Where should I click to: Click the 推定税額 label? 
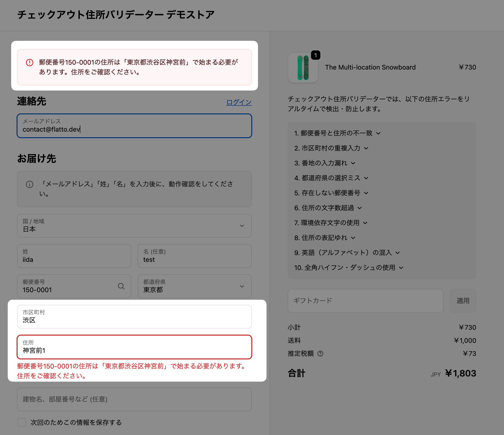pos(301,354)
